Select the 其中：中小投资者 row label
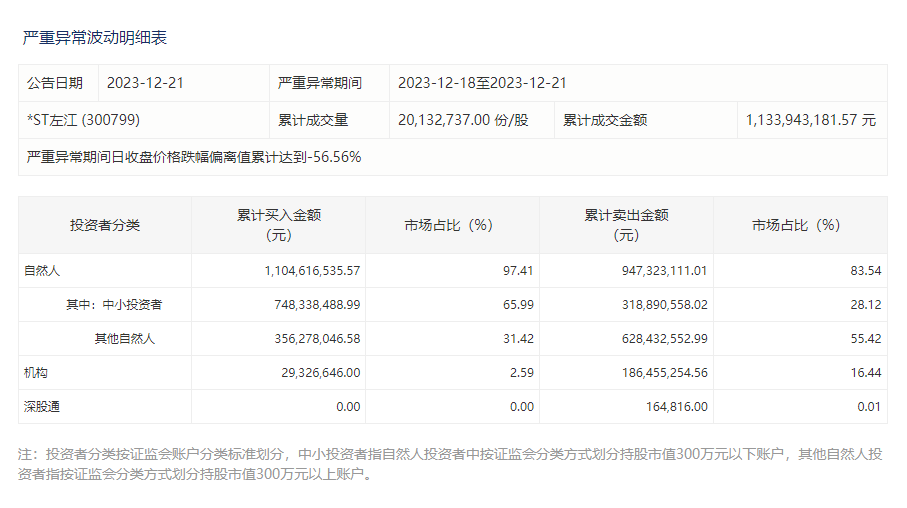The image size is (907, 508). (x=114, y=304)
